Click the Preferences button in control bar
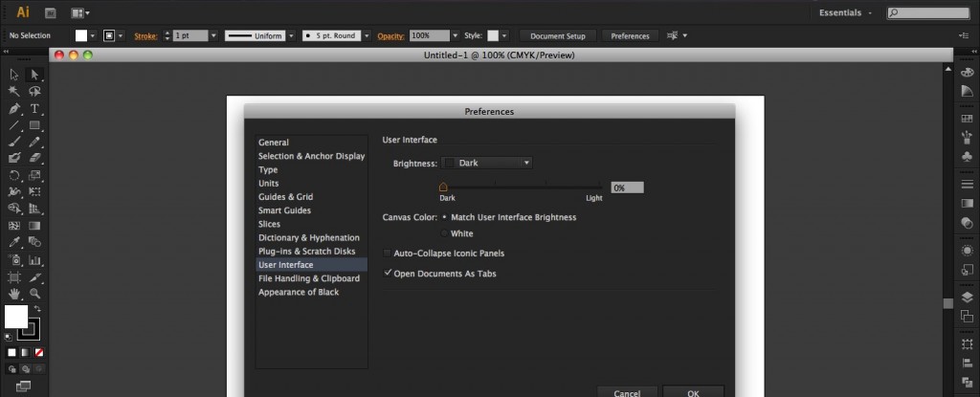980x397 pixels. coord(630,35)
